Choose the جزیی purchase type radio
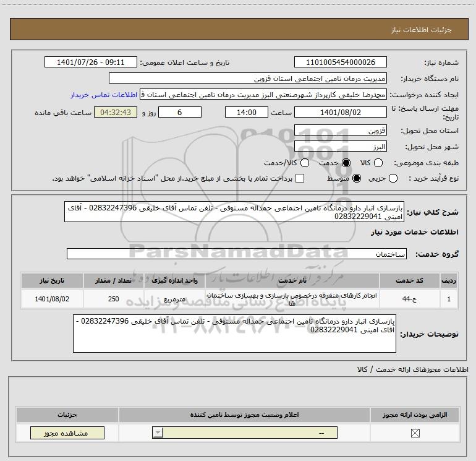This screenshot has width=476, height=461. [393, 178]
